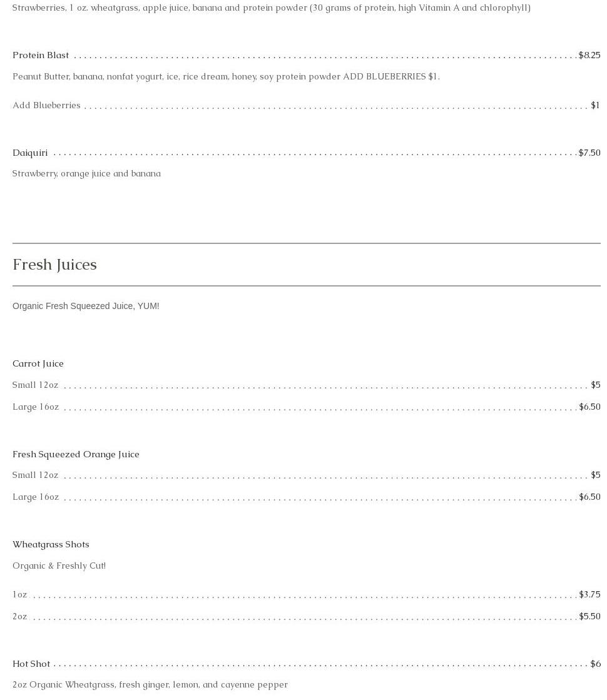Viewport: 607px width, 700px height.
Task: Click the Organic Fresh Squeezed Juice tagline
Action: click(86, 306)
